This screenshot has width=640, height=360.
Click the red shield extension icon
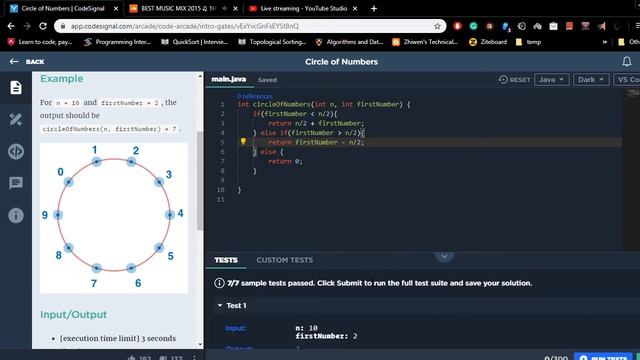458,26
